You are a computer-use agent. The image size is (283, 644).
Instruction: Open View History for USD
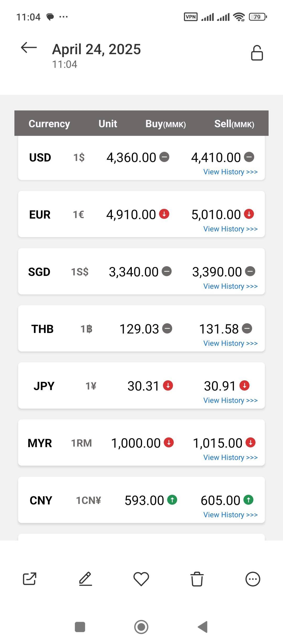pos(231,172)
